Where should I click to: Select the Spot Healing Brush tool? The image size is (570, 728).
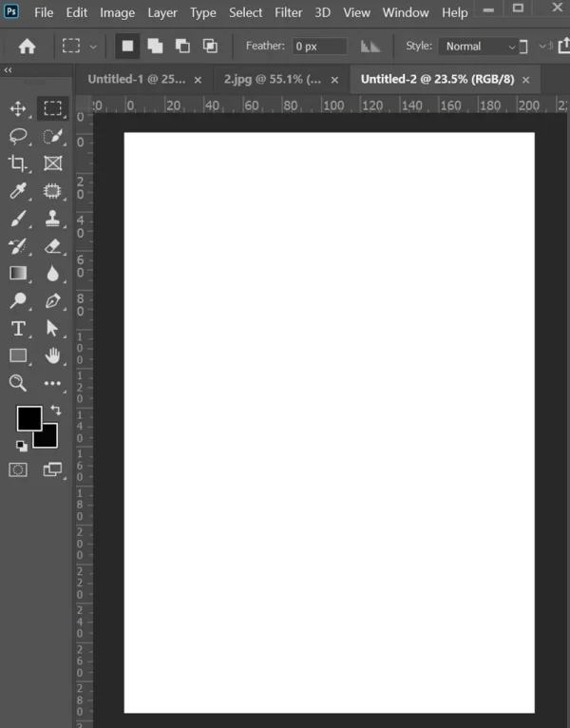[x=52, y=191]
